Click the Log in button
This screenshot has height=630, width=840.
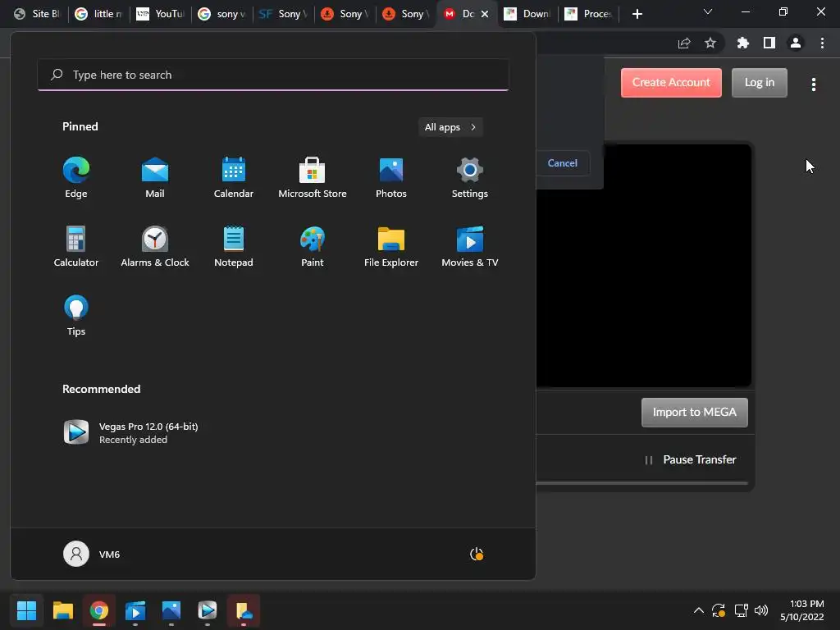click(x=759, y=83)
